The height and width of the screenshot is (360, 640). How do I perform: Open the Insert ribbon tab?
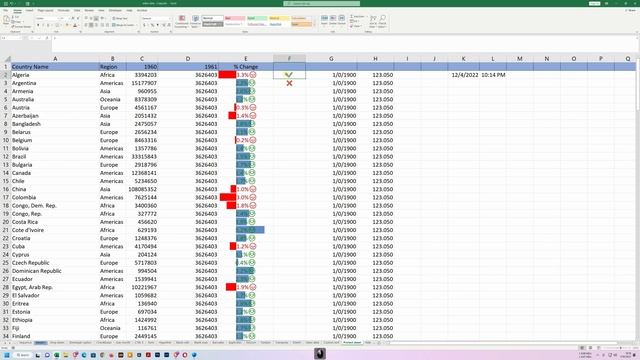pos(29,10)
